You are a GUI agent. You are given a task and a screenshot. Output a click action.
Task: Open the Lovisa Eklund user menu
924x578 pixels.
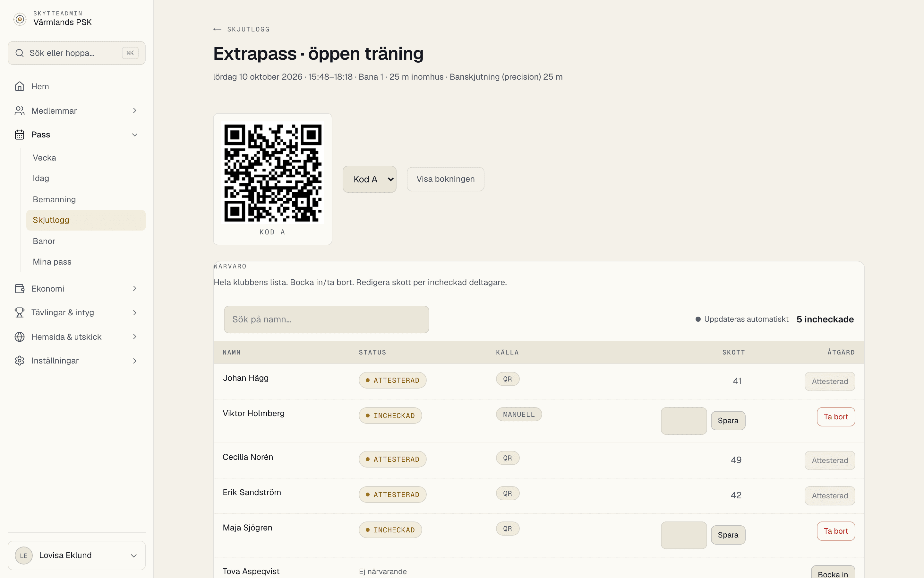[x=76, y=556]
